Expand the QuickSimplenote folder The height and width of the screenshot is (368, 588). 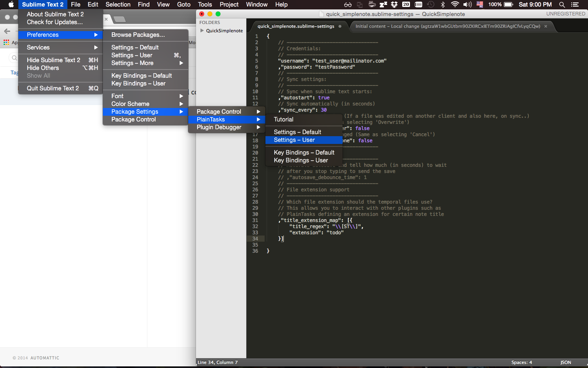click(x=202, y=31)
